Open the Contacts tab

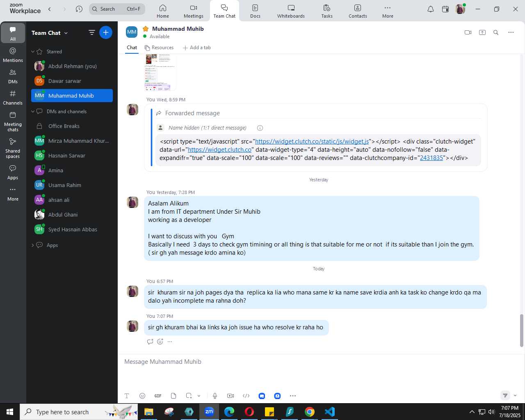358,11
